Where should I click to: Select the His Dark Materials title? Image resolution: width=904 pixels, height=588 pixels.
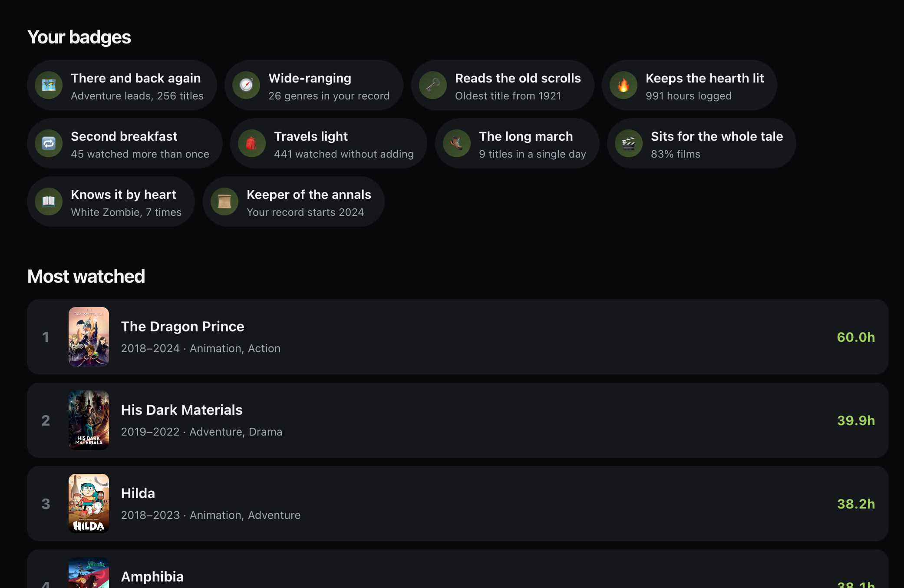[x=181, y=410]
